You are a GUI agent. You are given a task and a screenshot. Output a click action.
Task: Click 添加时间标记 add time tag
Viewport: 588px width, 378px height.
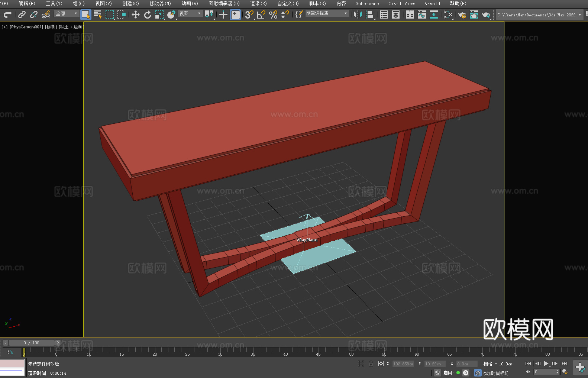click(x=496, y=373)
